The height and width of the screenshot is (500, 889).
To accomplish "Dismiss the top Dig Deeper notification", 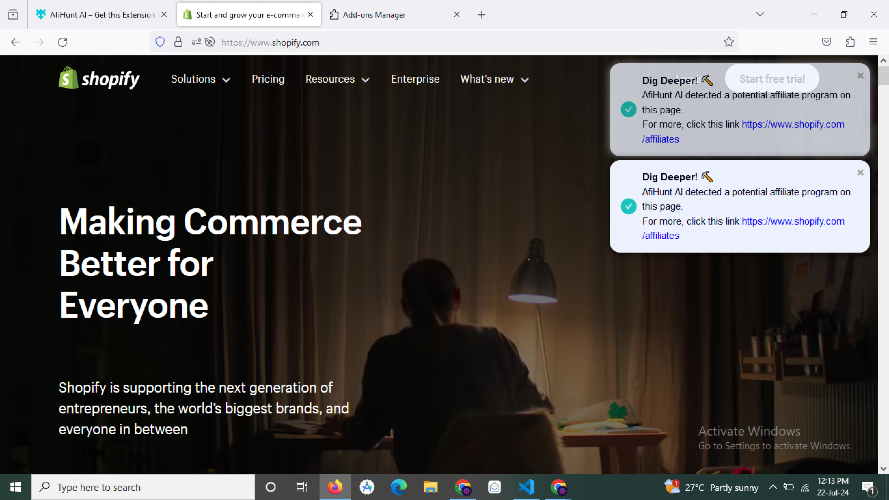I will click(860, 75).
